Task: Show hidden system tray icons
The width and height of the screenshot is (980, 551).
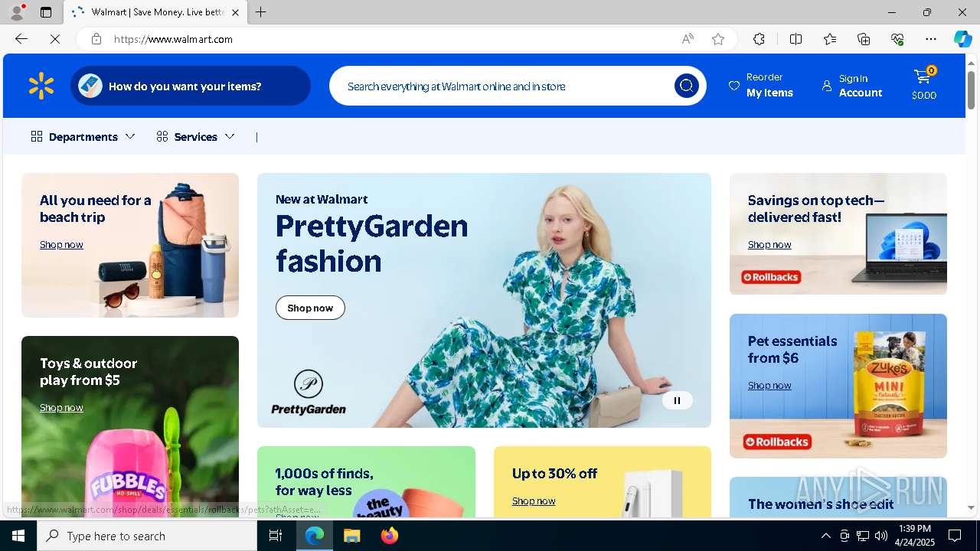Action: click(825, 536)
